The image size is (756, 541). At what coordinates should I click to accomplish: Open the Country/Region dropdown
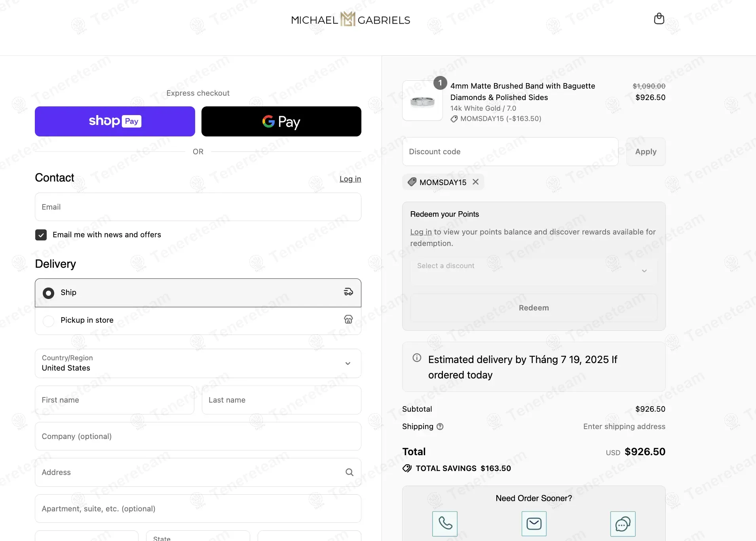[198, 363]
